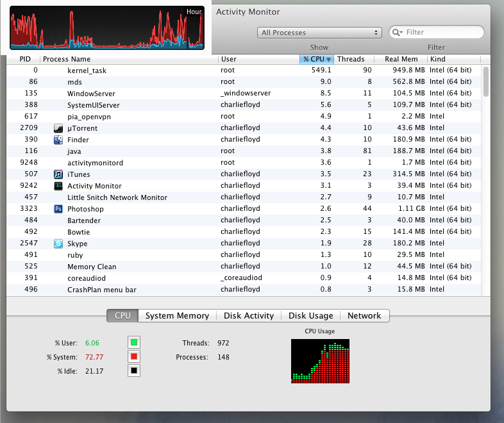Select the SystemUIServer process row

pos(244,105)
